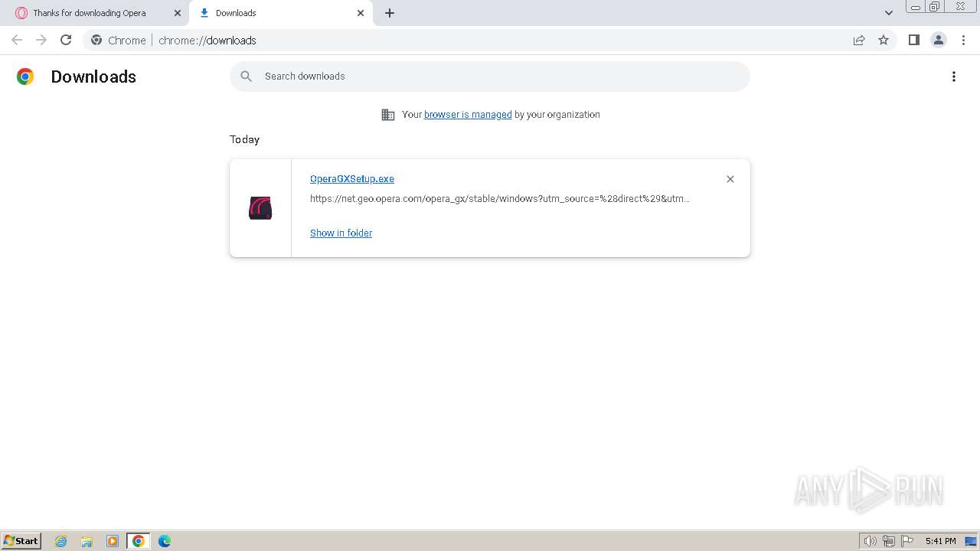The image size is (980, 551).
Task: Go back with the back arrow
Action: click(x=17, y=40)
